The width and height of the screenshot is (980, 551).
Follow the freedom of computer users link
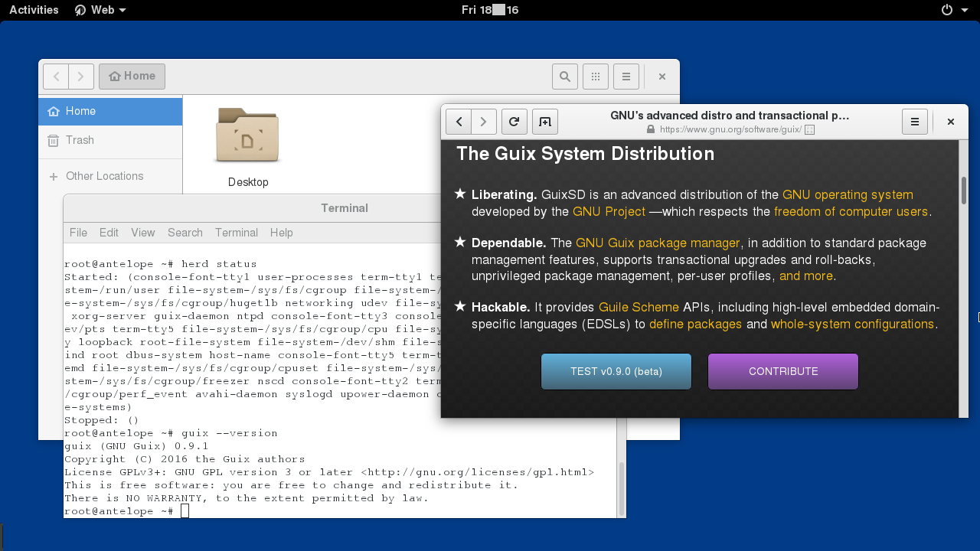pyautogui.click(x=851, y=211)
